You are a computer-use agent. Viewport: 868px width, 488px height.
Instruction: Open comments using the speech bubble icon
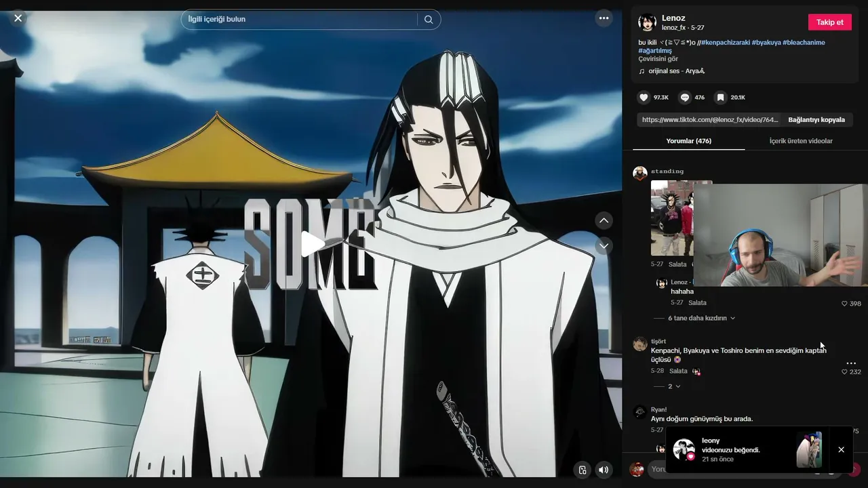(x=685, y=98)
